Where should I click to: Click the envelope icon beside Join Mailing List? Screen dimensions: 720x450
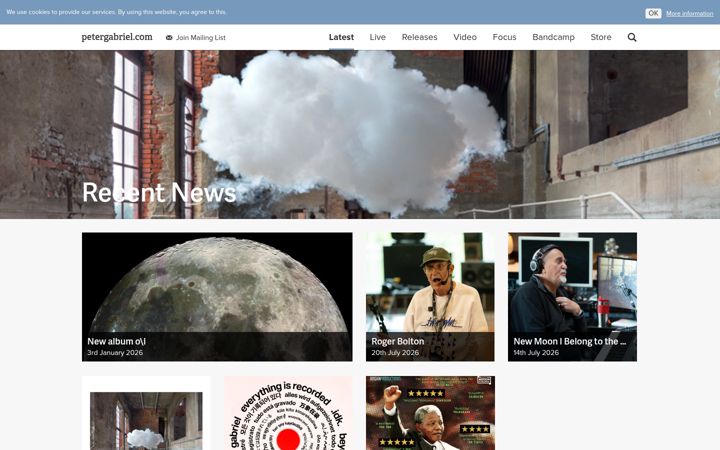(169, 38)
